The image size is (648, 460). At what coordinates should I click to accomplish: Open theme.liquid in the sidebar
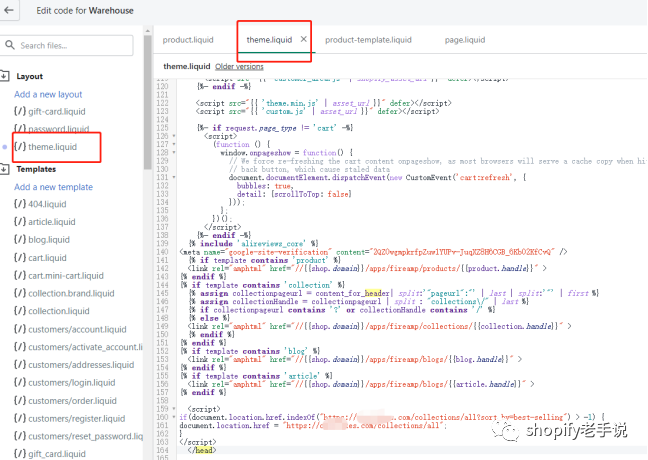[45, 147]
